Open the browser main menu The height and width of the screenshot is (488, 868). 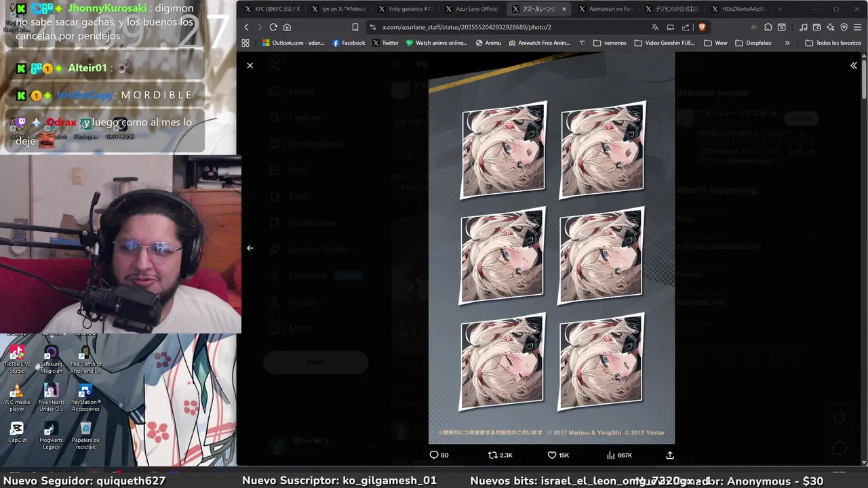click(x=857, y=27)
